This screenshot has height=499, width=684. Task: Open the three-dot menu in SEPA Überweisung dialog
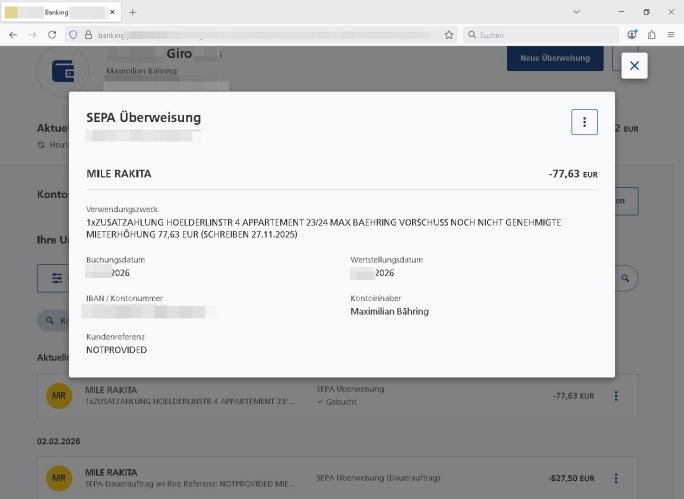click(x=584, y=122)
